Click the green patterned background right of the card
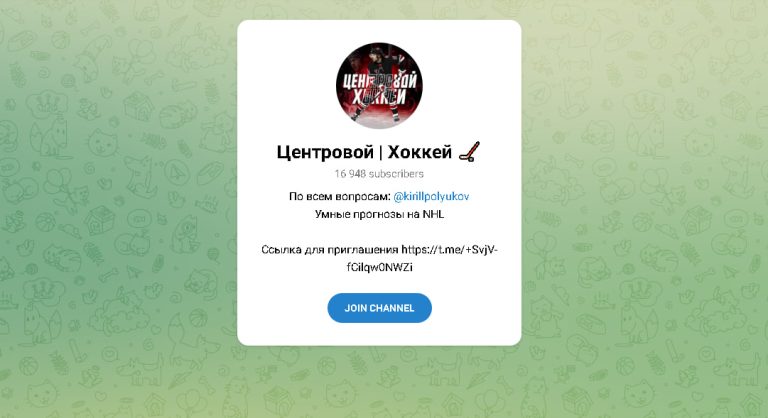This screenshot has width=768, height=418. click(644, 209)
